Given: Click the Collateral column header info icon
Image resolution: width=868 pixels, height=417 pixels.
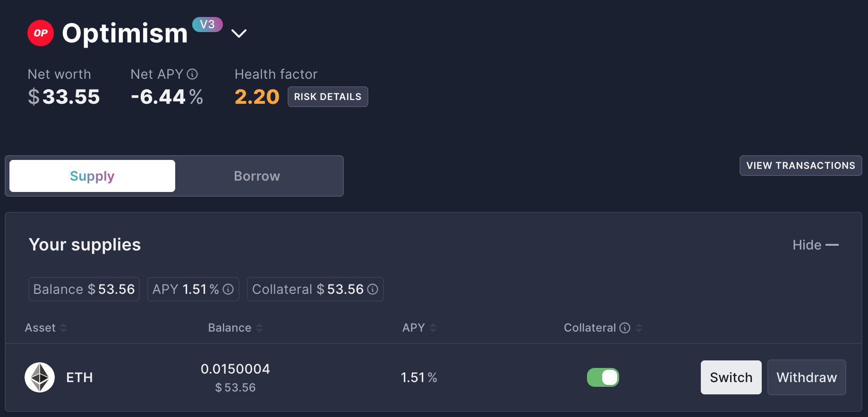Looking at the screenshot, I should pos(625,328).
